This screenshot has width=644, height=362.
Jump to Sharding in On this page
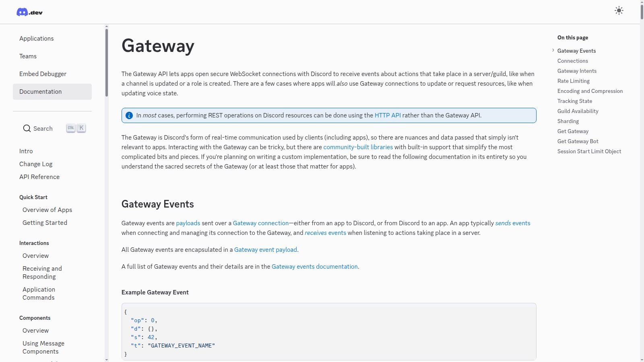point(568,121)
